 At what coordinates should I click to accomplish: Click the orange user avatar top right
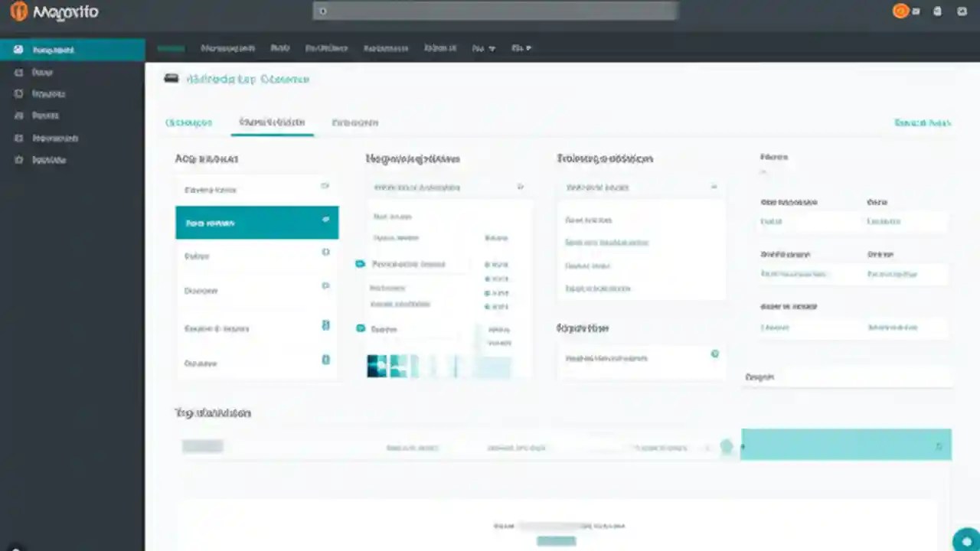pos(900,11)
